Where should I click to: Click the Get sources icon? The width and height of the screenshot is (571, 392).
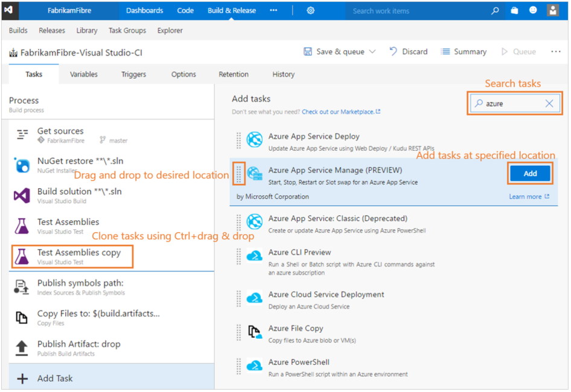point(22,134)
